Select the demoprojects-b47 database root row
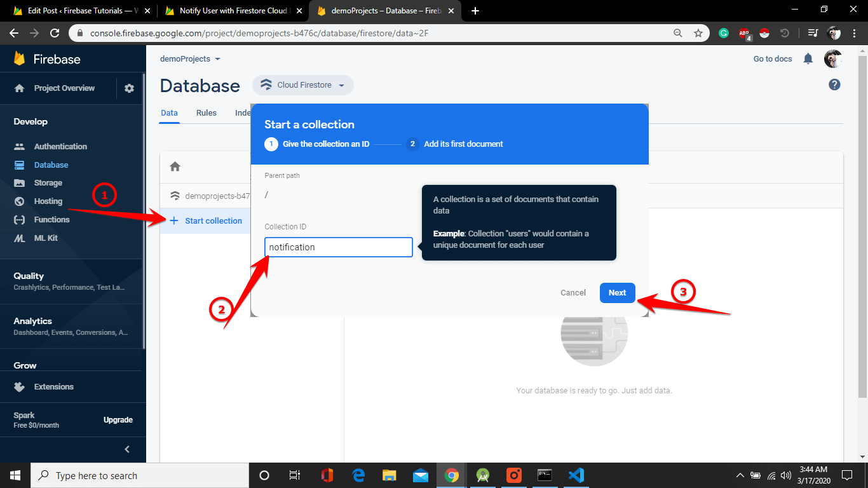Viewport: 868px width, 488px height. [206, 196]
